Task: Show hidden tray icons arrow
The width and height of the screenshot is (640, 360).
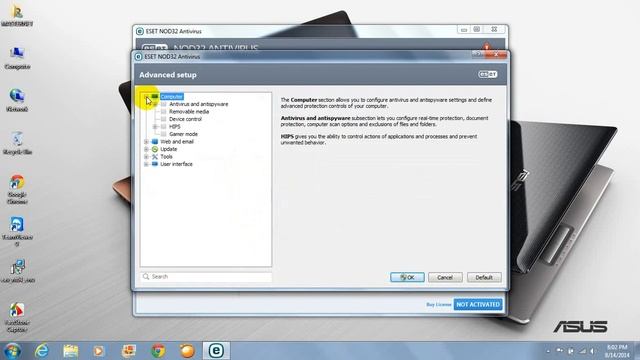Action: pos(548,351)
